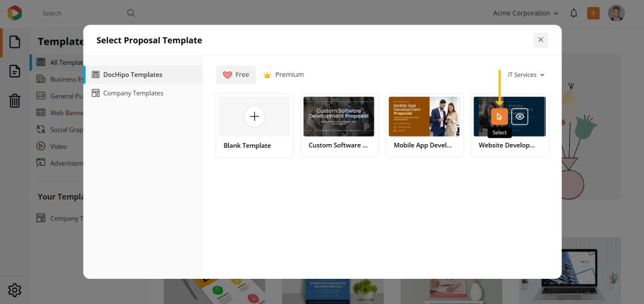Screen dimensions: 644x304
Task: Switch to the Free templates filter
Action: tap(236, 75)
